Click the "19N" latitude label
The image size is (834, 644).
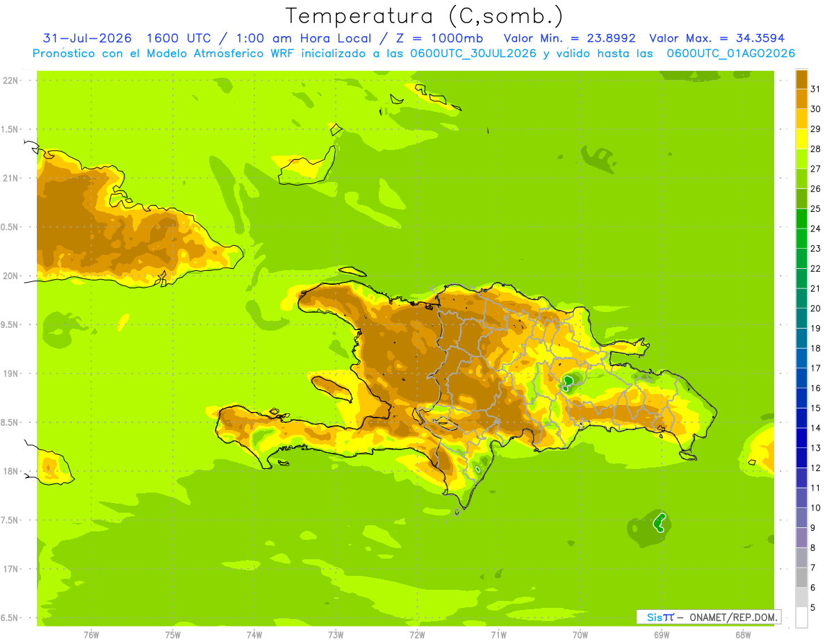click(10, 374)
